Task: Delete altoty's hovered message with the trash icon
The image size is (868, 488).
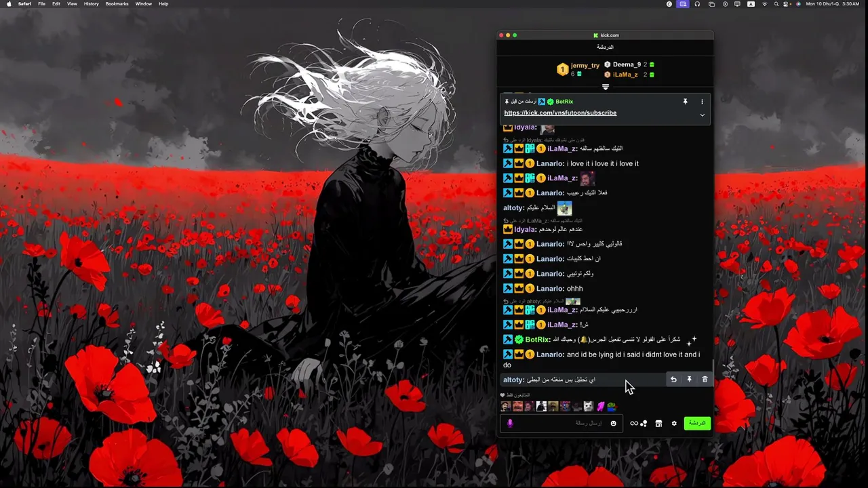Action: pyautogui.click(x=705, y=380)
